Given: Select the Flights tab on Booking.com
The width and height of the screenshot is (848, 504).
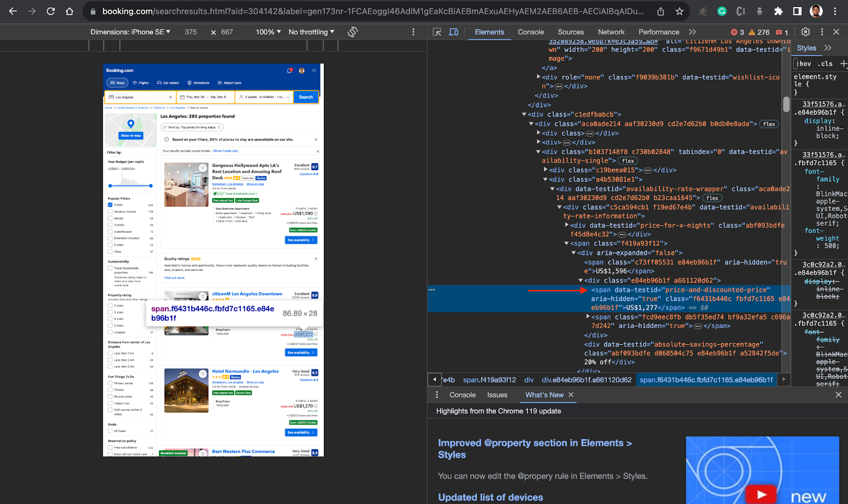Looking at the screenshot, I should coord(141,83).
